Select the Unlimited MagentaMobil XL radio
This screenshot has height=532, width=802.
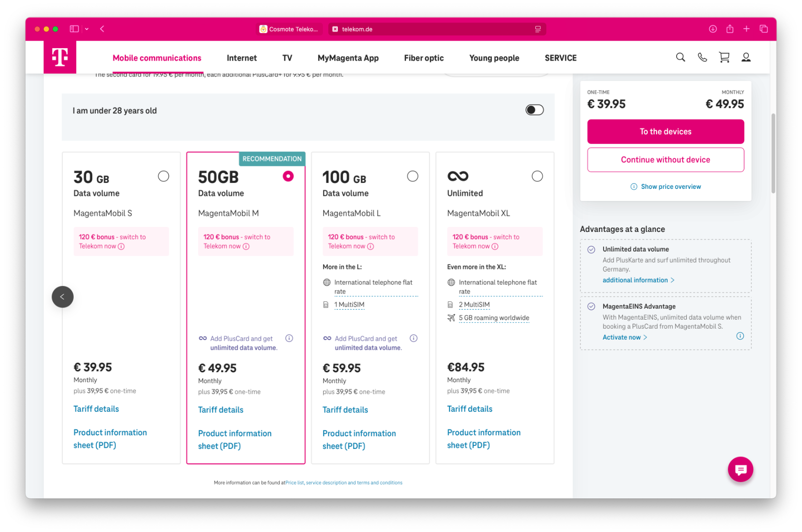pos(537,176)
